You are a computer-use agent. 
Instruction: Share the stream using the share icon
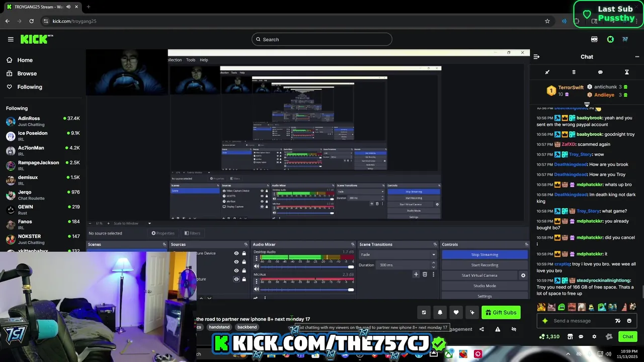point(481,329)
